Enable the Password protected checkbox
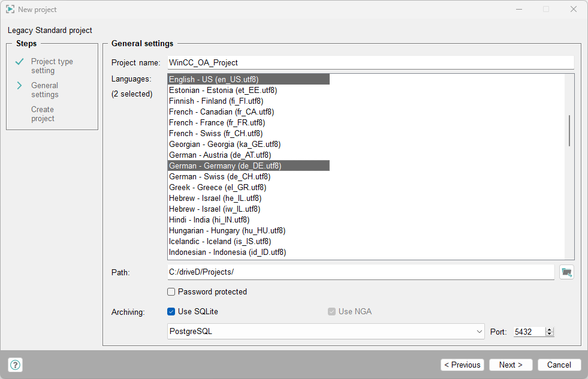Viewport: 588px width, 379px height. coord(171,292)
